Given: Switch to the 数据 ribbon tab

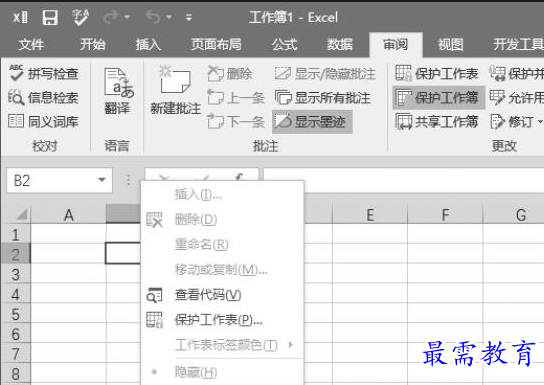Looking at the screenshot, I should click(340, 44).
